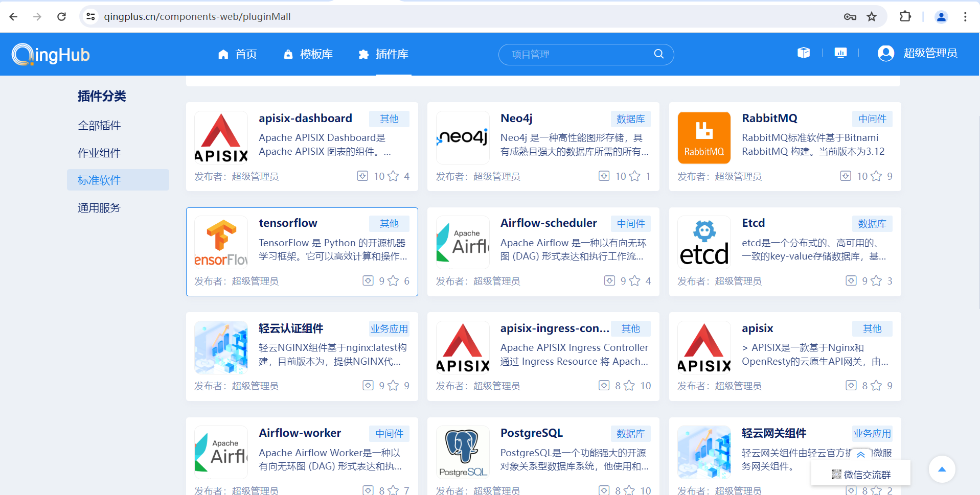This screenshot has height=495, width=980.
Task: Star the tensorflow plugin
Action: click(x=393, y=281)
